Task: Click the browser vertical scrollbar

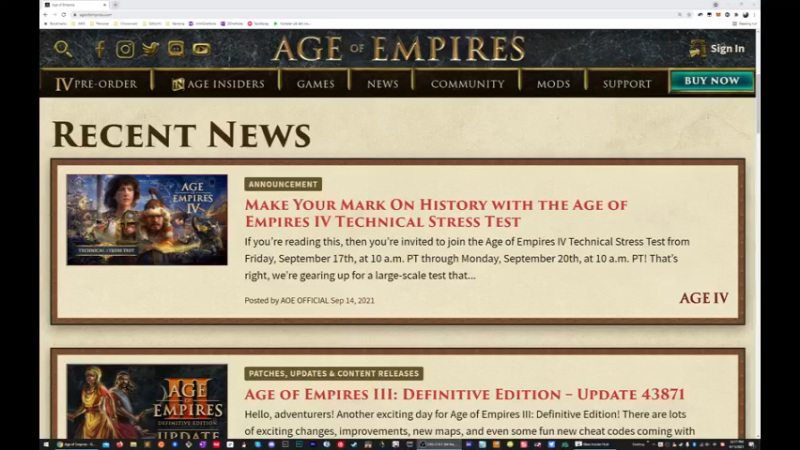Action: 758,102
